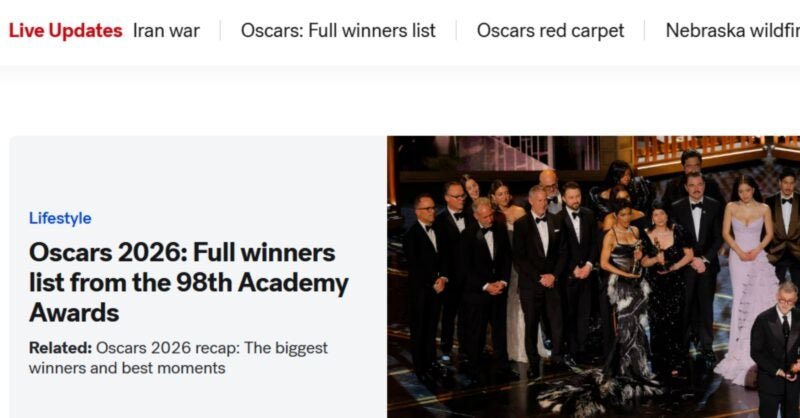
Task: Click the man with glasses at the photo's corner
Action: tap(778, 350)
